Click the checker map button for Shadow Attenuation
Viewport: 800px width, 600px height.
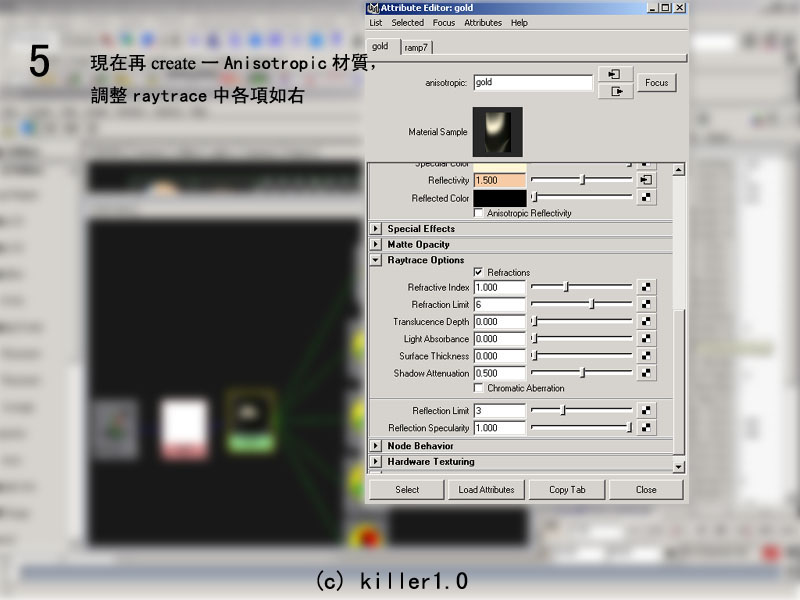[647, 373]
